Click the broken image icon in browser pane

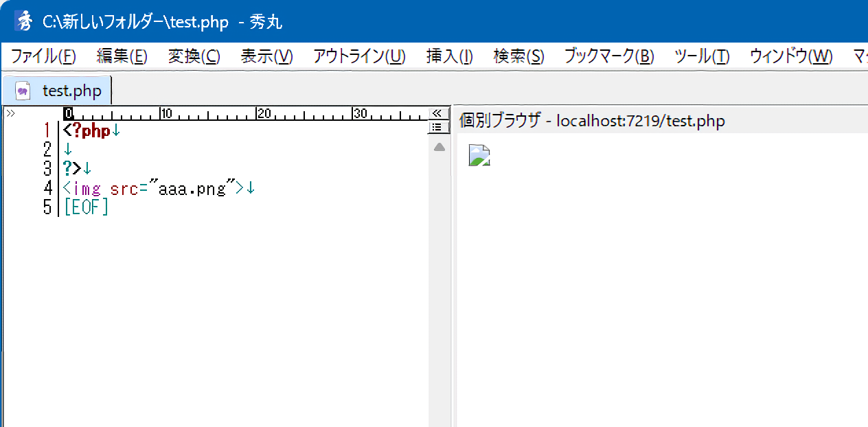click(x=479, y=156)
